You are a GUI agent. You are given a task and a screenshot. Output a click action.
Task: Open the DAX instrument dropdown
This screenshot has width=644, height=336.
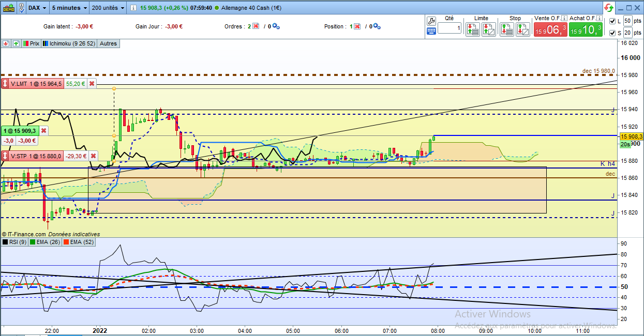pyautogui.click(x=37, y=8)
